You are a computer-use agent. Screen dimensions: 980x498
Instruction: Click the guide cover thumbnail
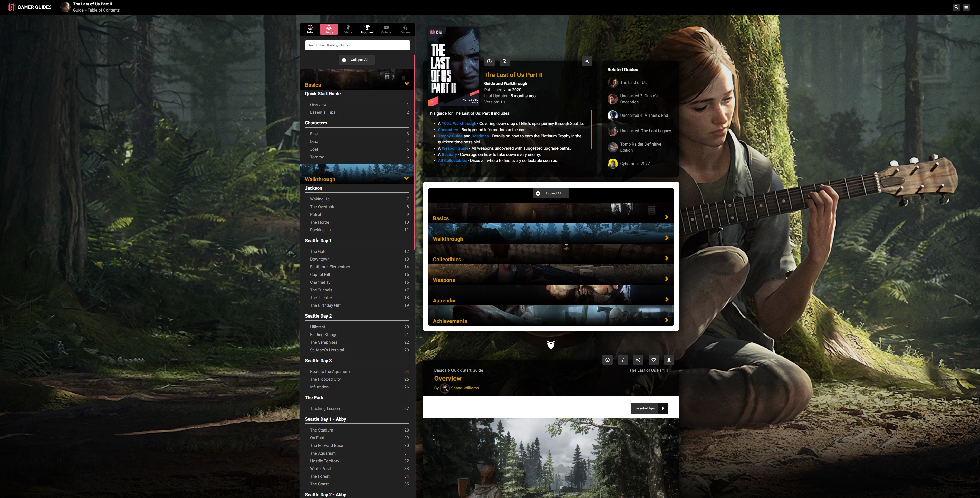pos(453,66)
